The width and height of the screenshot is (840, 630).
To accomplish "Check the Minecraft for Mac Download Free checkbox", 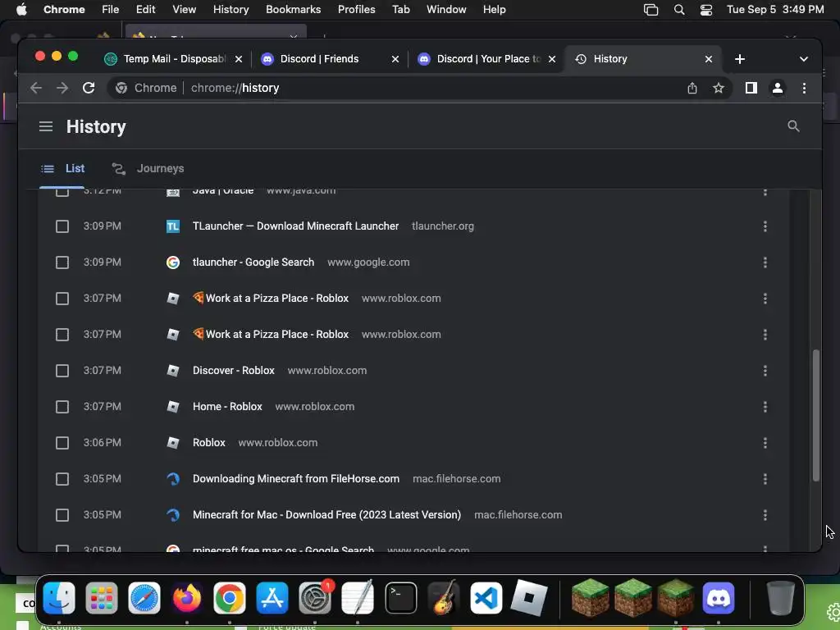I will pyautogui.click(x=62, y=515).
